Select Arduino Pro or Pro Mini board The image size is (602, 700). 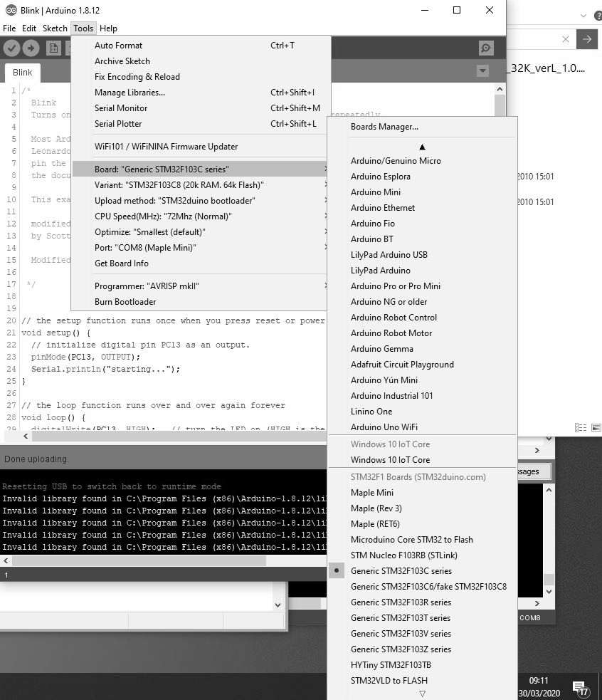pyautogui.click(x=422, y=286)
